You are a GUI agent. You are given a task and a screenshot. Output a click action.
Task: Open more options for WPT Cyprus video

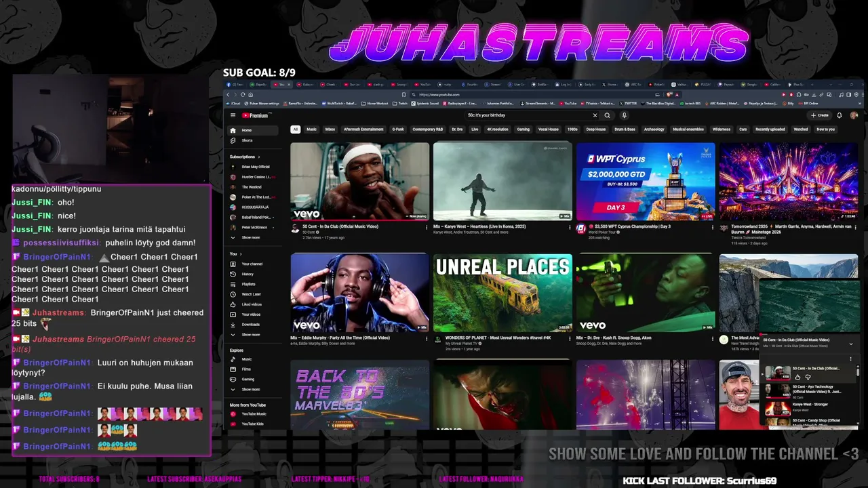pos(712,227)
